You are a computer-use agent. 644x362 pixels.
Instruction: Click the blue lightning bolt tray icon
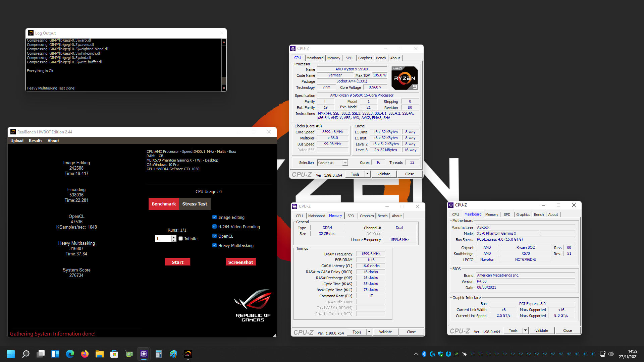[448, 354]
